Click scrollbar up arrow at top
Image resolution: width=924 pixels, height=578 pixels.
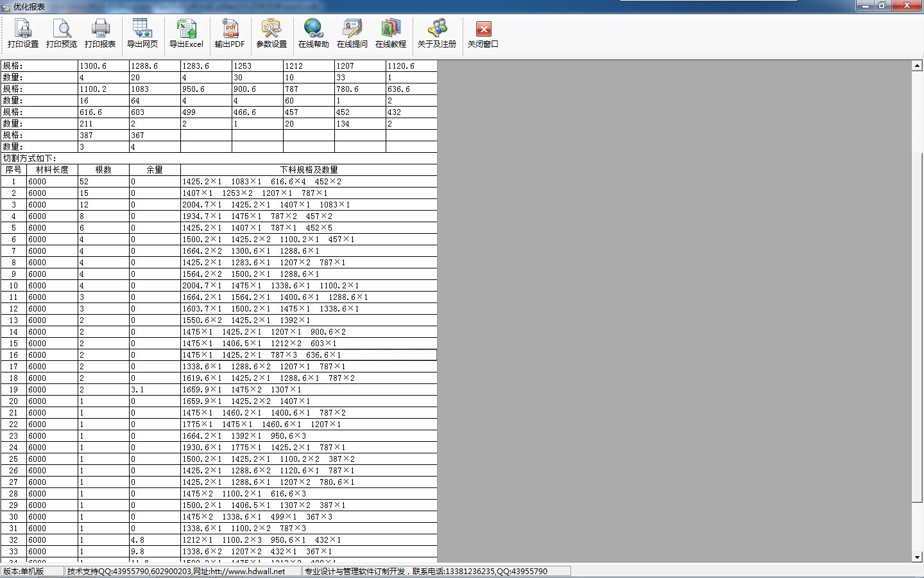pos(917,66)
